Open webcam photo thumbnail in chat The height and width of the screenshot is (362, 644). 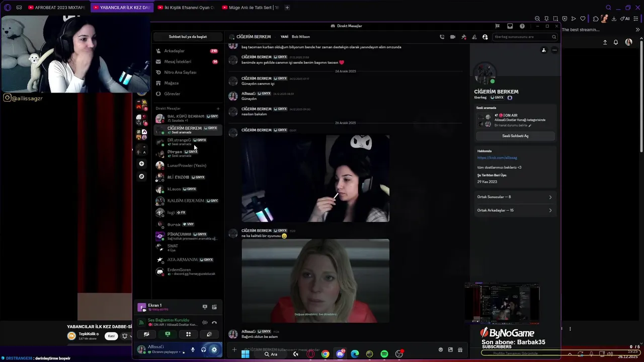315,178
